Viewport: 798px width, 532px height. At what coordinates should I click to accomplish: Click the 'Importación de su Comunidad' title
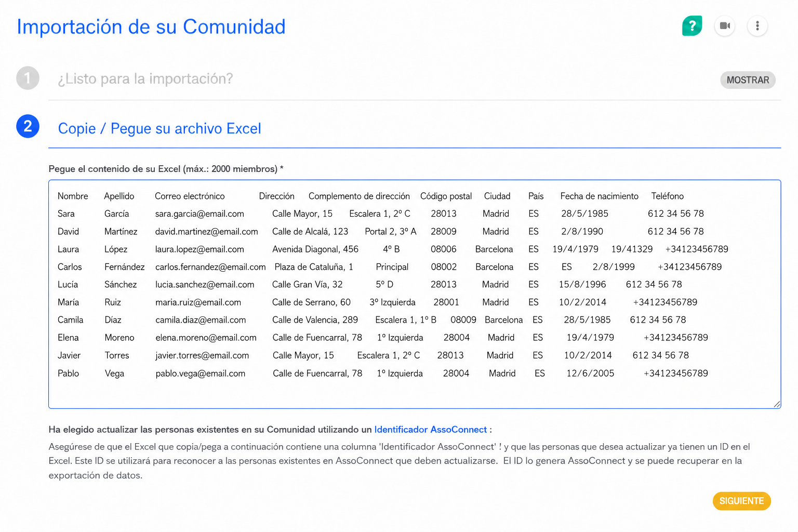click(151, 27)
